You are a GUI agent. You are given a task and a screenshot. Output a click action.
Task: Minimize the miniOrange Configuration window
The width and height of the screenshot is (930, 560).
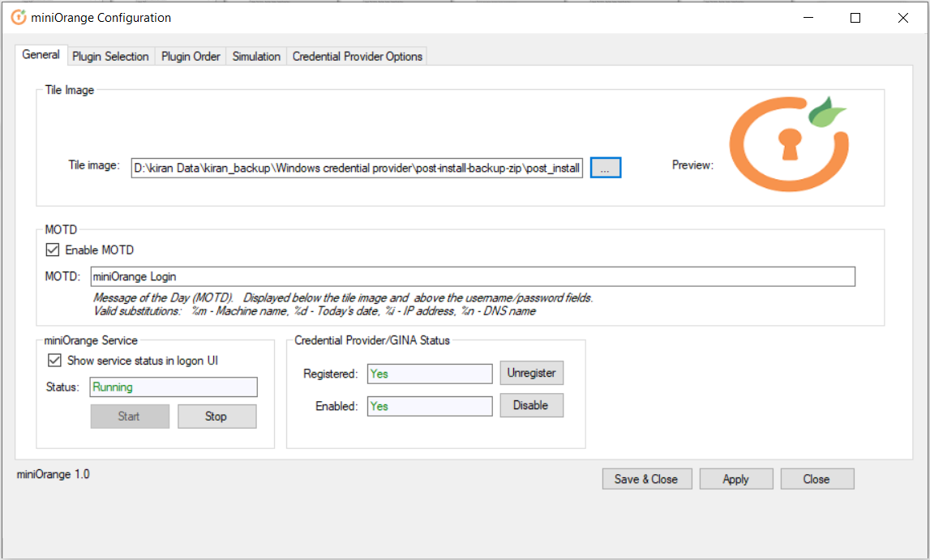[x=808, y=18]
